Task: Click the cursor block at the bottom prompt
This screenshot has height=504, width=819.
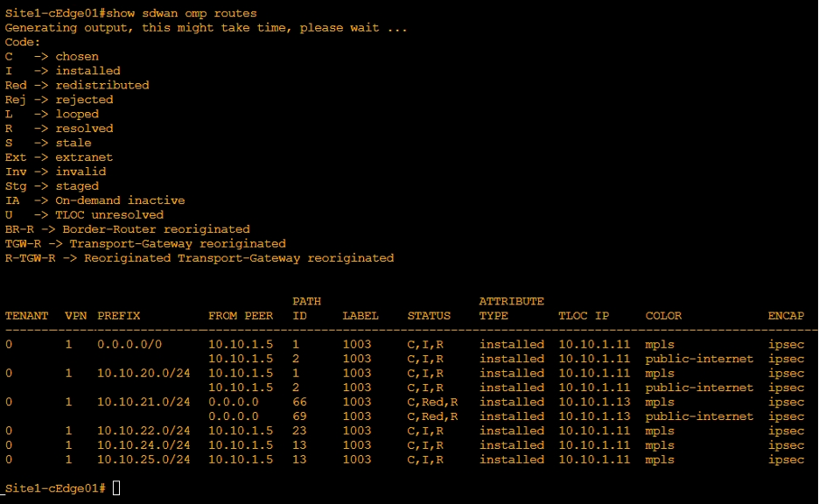Action: (x=115, y=488)
